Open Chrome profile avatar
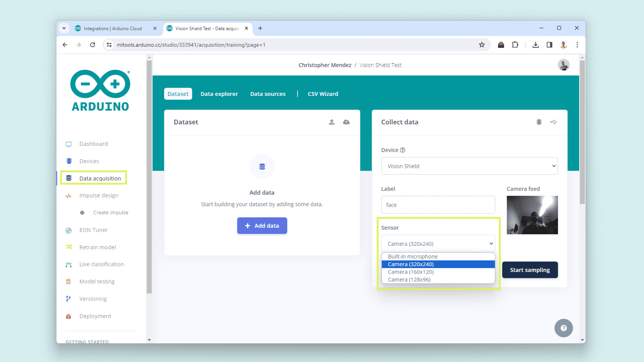644x362 pixels. (563, 45)
